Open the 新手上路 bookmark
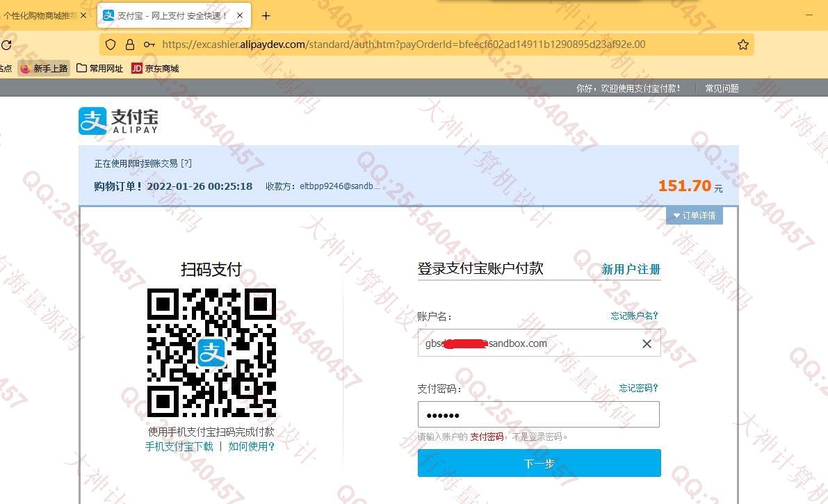Screen dimensions: 828x504 coord(44,68)
